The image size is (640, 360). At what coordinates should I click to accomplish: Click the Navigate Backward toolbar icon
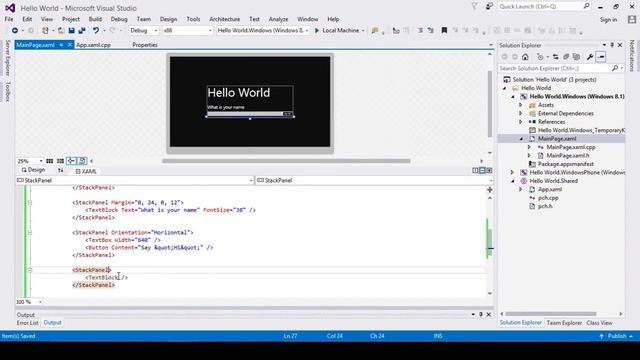15,31
